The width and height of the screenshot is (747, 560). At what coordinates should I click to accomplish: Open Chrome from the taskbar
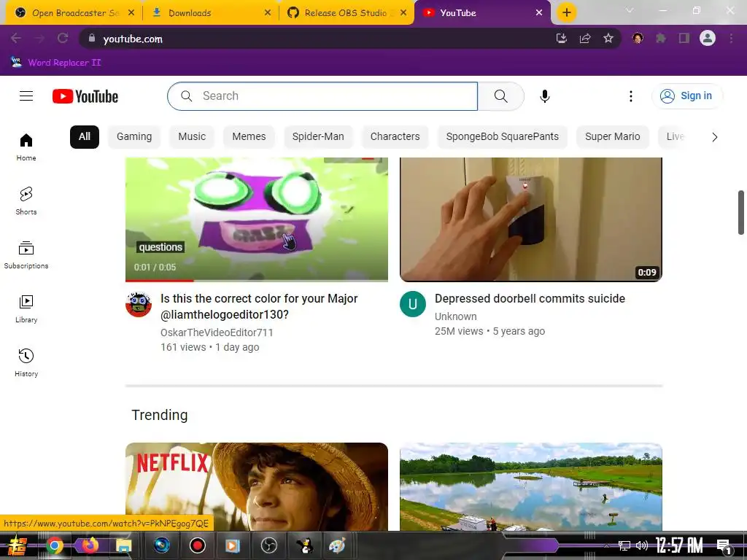(x=54, y=545)
